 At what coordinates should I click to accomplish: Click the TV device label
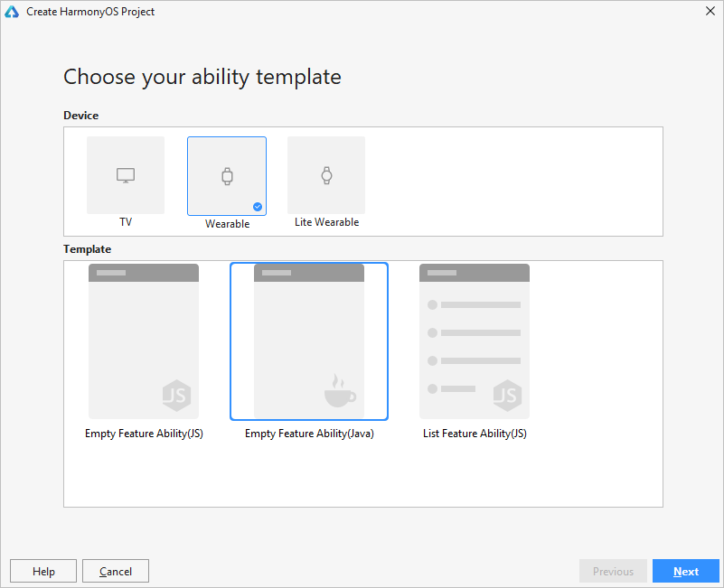[126, 222]
